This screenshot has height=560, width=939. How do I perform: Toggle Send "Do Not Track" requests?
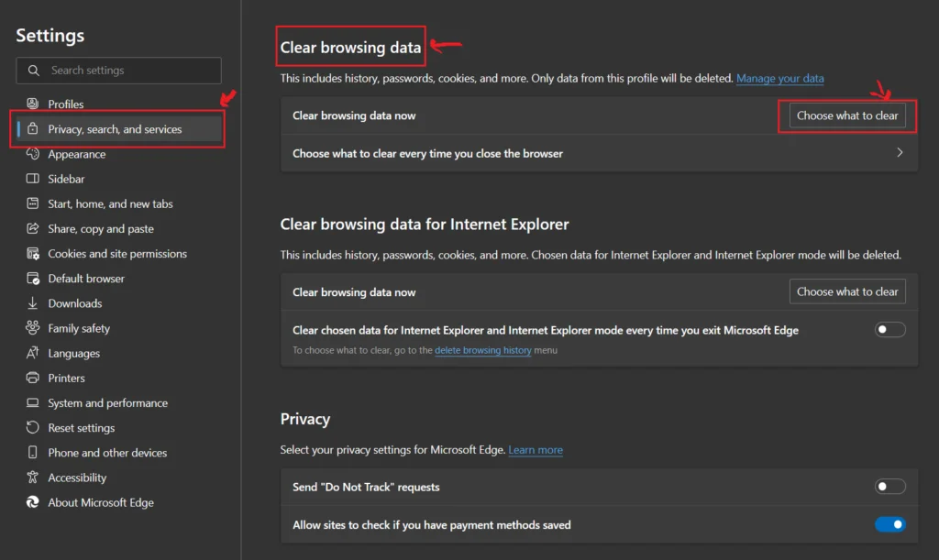pos(889,487)
